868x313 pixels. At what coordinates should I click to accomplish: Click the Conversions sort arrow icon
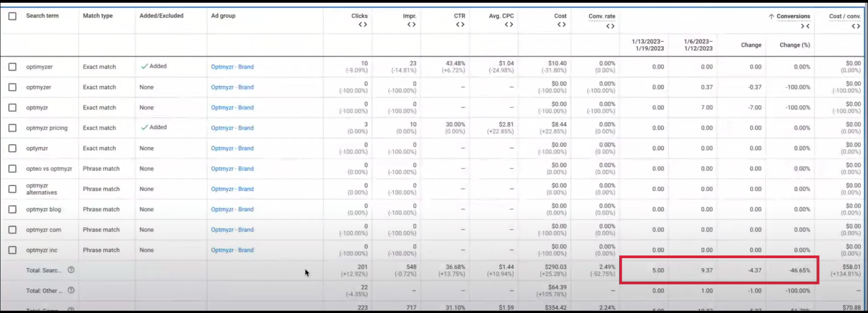[771, 16]
